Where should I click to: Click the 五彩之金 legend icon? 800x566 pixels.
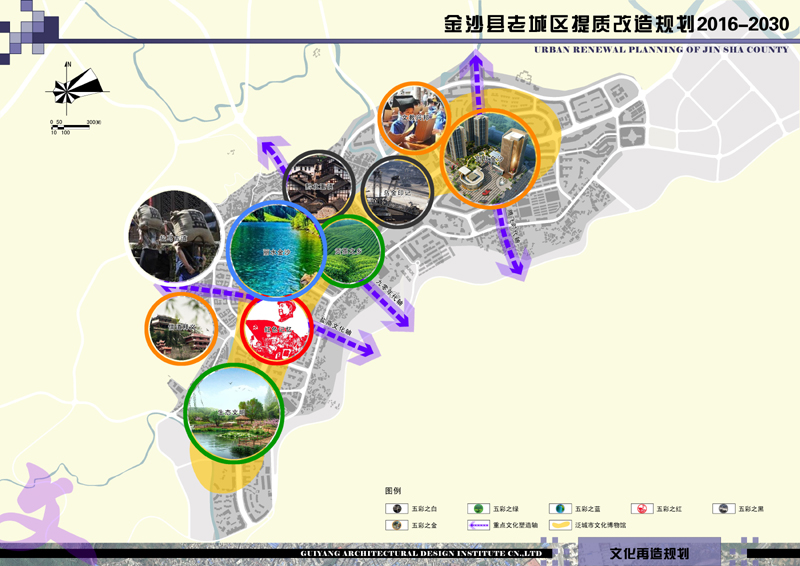click(x=396, y=525)
